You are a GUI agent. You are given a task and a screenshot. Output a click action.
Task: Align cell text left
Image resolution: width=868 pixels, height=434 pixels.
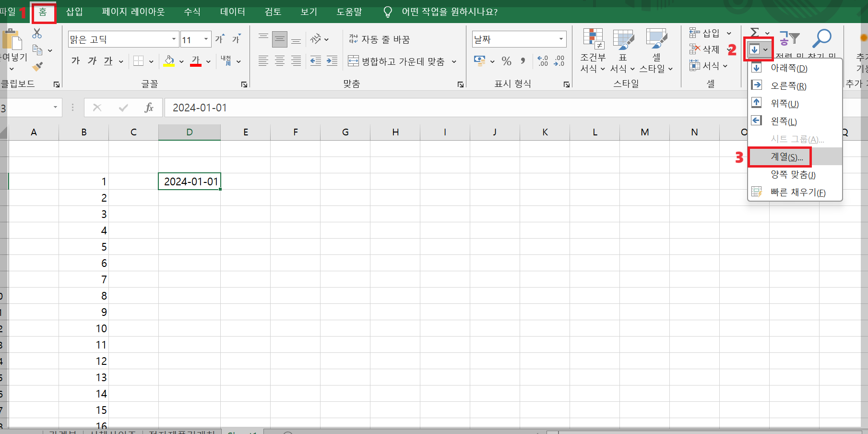(263, 61)
